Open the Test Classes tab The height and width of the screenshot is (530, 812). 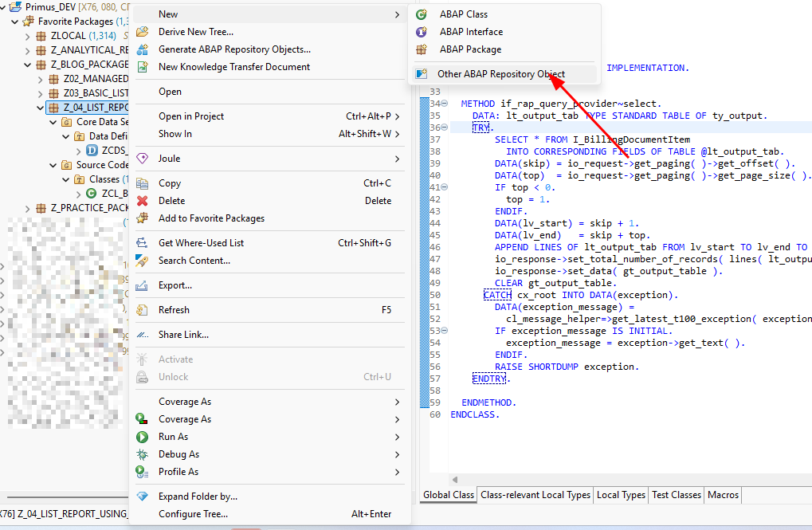677,495
